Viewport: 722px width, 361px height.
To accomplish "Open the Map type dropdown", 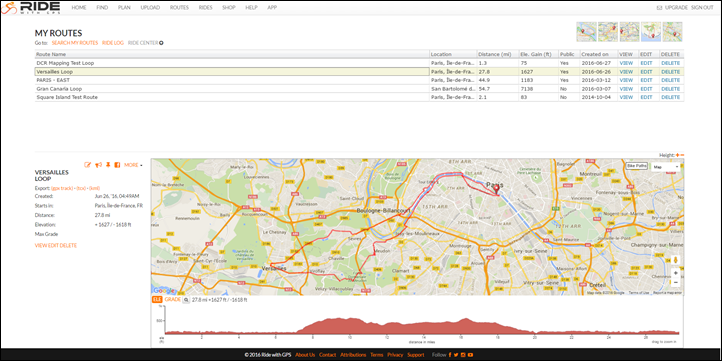I will (665, 166).
